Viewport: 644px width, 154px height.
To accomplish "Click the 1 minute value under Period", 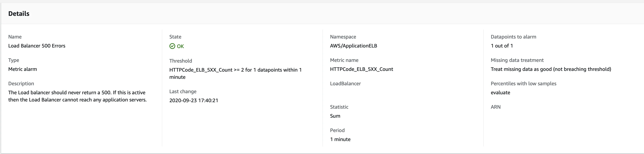I will point(340,139).
